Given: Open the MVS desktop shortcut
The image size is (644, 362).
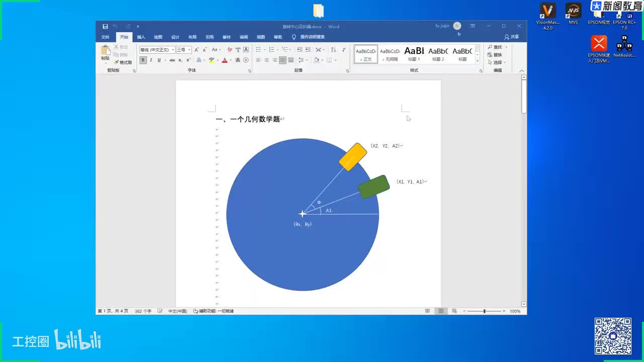Looking at the screenshot, I should (x=573, y=14).
